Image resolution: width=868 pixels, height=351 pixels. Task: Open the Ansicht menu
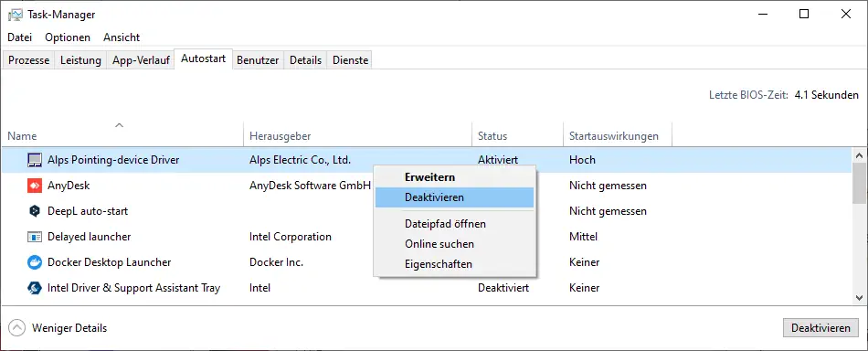point(122,37)
